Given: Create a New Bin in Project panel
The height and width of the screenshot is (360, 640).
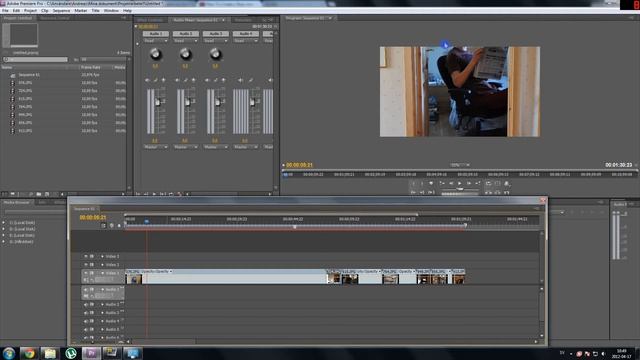Looking at the screenshot, I should tap(39, 194).
